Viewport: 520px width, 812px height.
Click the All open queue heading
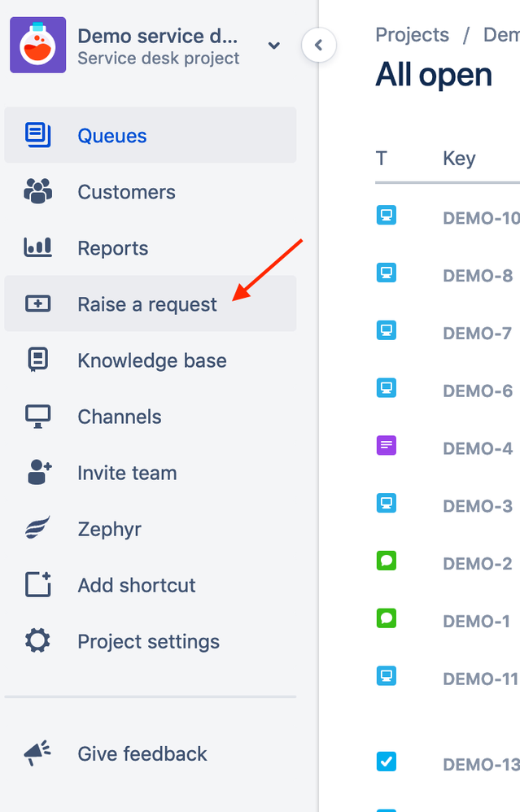click(x=434, y=75)
